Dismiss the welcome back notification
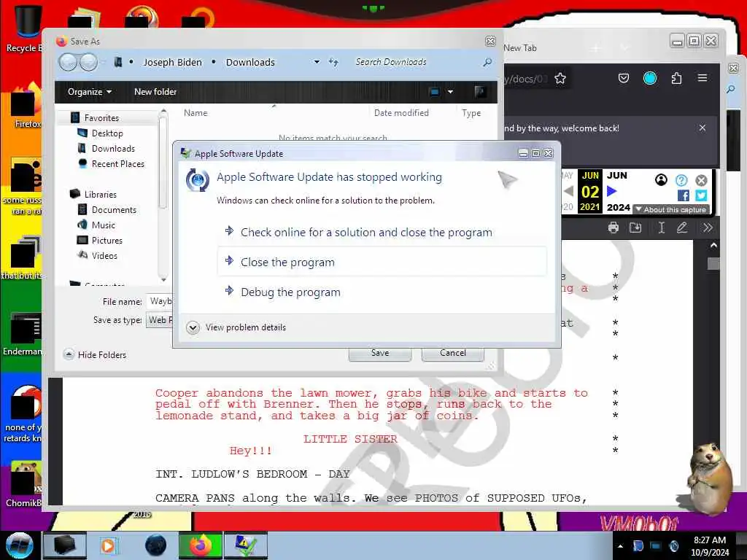The width and height of the screenshot is (747, 560). coord(703,128)
